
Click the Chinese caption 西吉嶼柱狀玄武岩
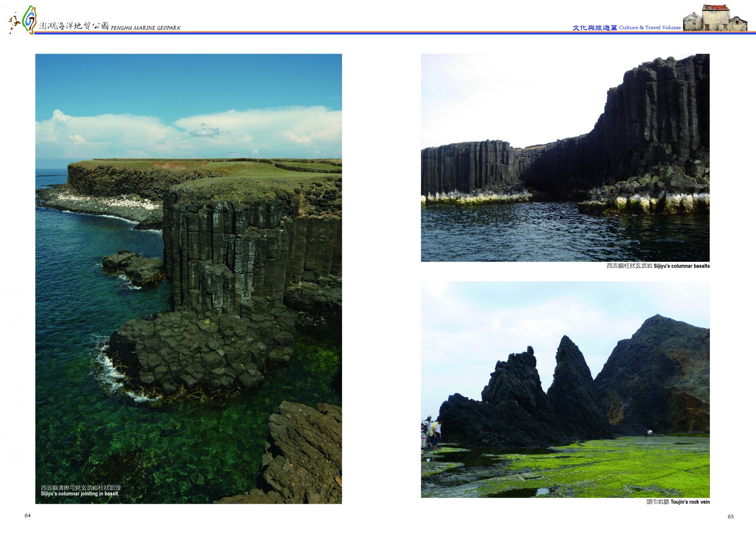(x=629, y=266)
